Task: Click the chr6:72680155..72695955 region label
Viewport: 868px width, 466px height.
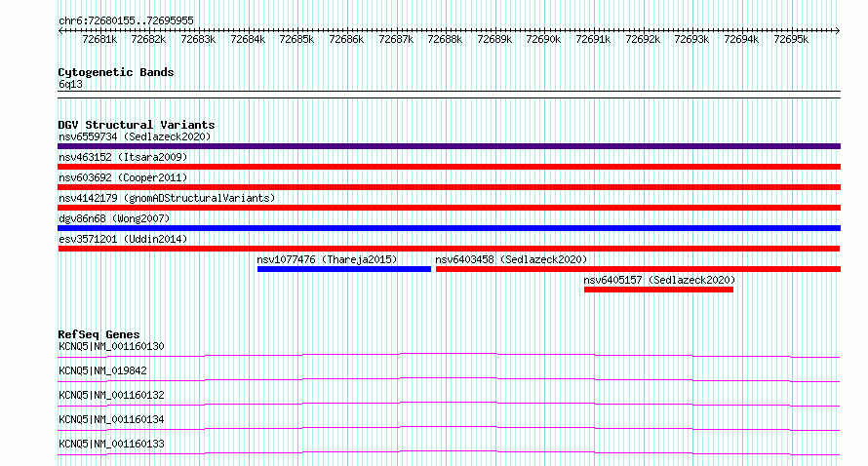Action: click(126, 21)
